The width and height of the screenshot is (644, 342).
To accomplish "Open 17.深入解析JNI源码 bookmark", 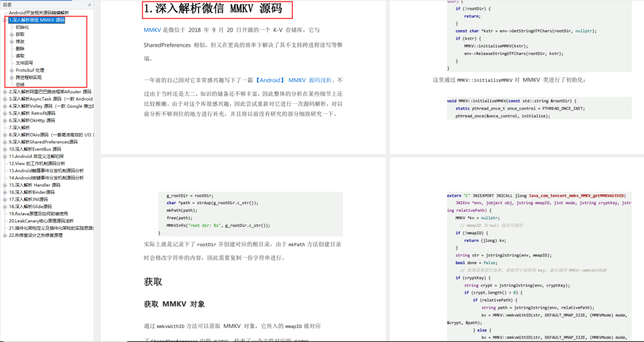I will pos(28,199).
